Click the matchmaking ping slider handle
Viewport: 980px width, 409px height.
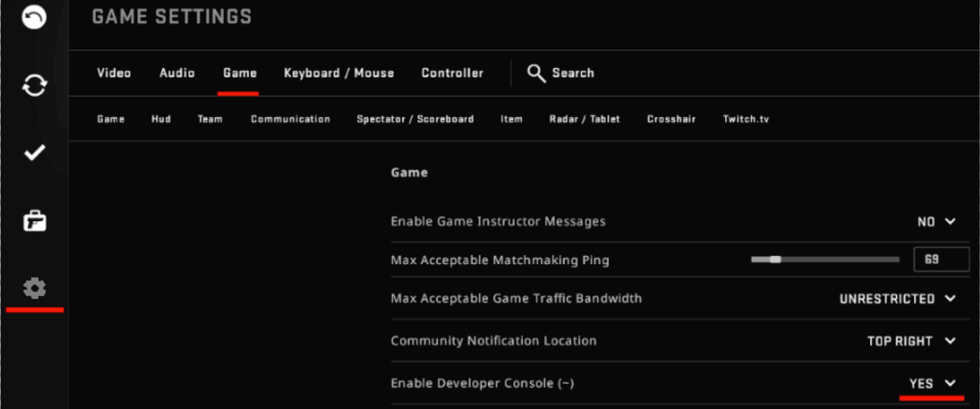775,259
